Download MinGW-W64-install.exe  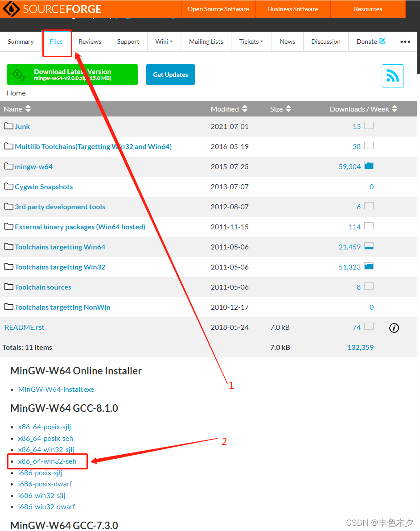(56, 390)
